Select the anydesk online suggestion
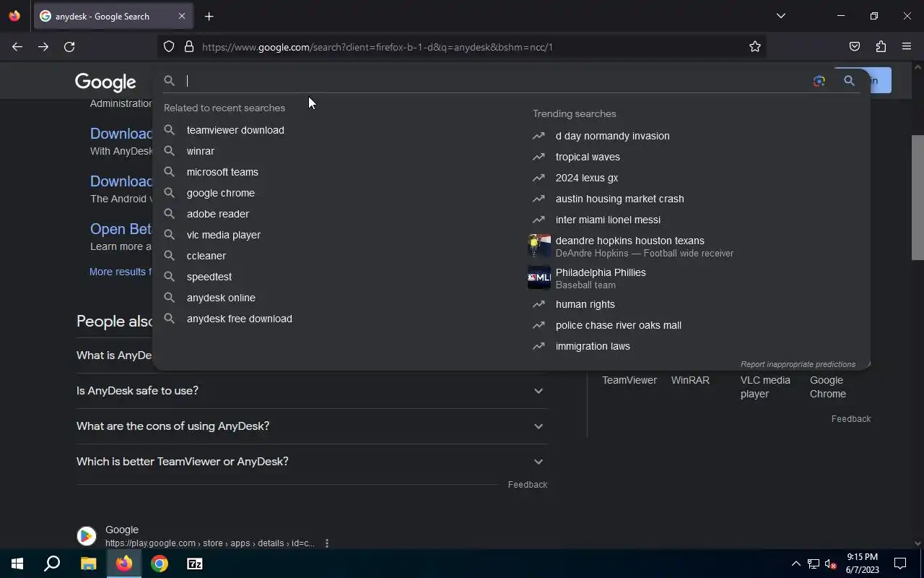 tap(221, 298)
